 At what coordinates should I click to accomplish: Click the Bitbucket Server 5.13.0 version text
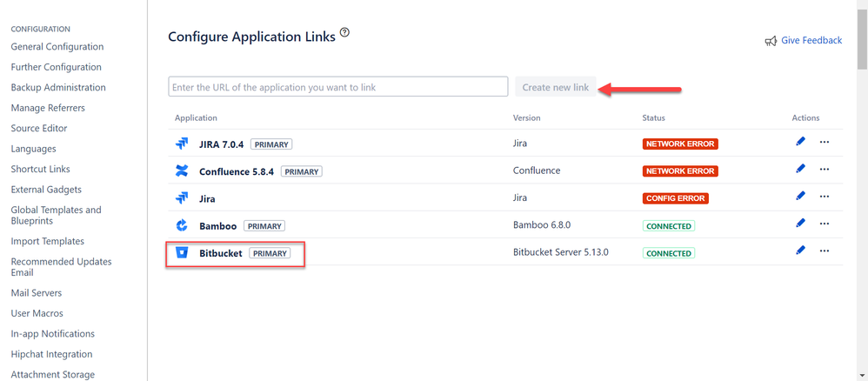click(x=561, y=252)
